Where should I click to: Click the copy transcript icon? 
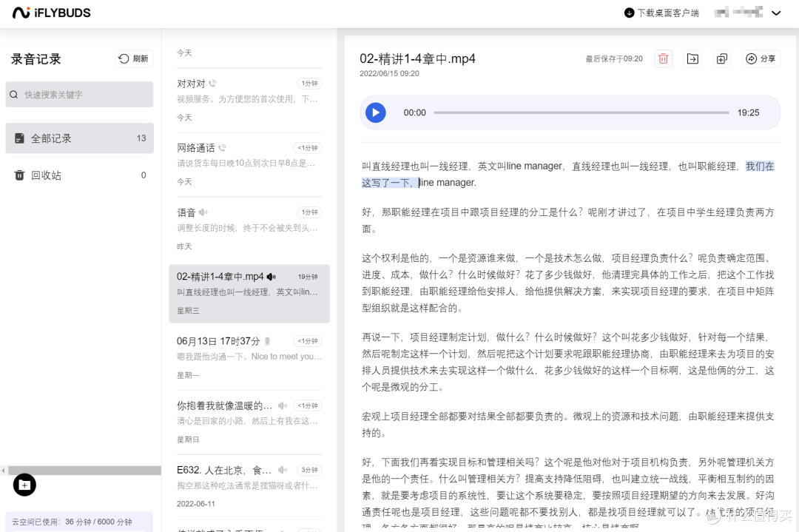pos(721,58)
